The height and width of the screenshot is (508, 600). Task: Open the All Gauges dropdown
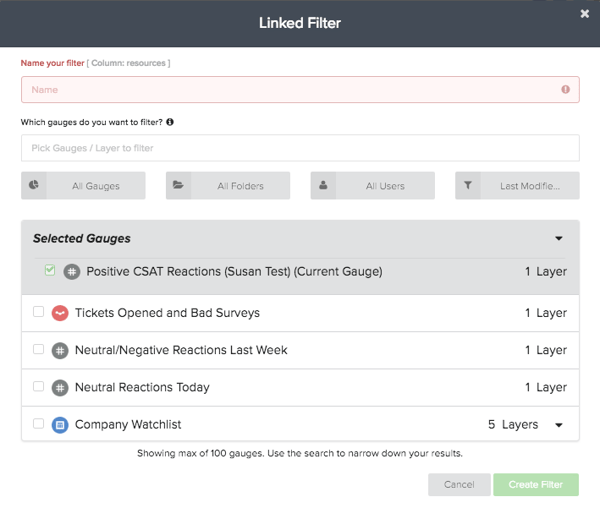tap(83, 186)
